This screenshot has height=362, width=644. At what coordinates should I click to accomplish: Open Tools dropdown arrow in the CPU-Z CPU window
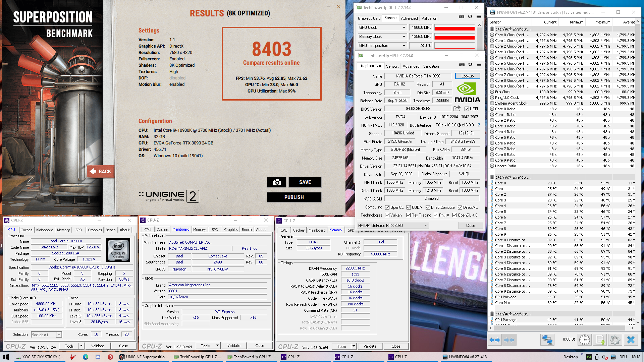pos(81,346)
